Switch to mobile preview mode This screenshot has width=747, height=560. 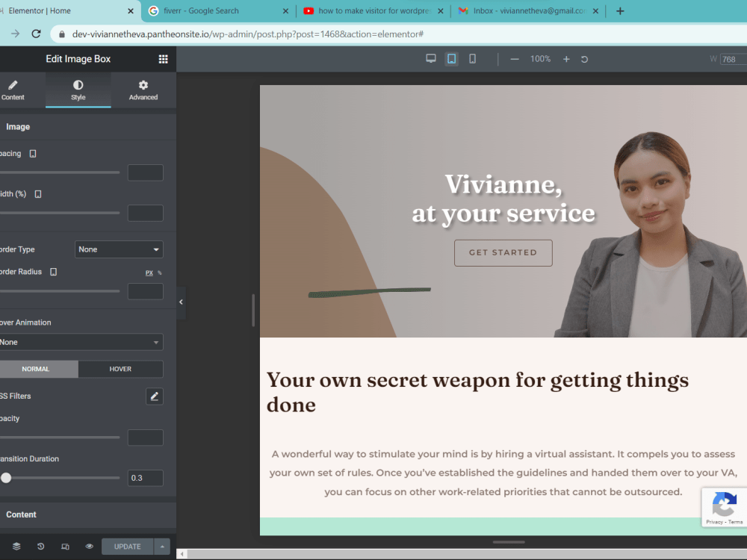[x=472, y=58]
